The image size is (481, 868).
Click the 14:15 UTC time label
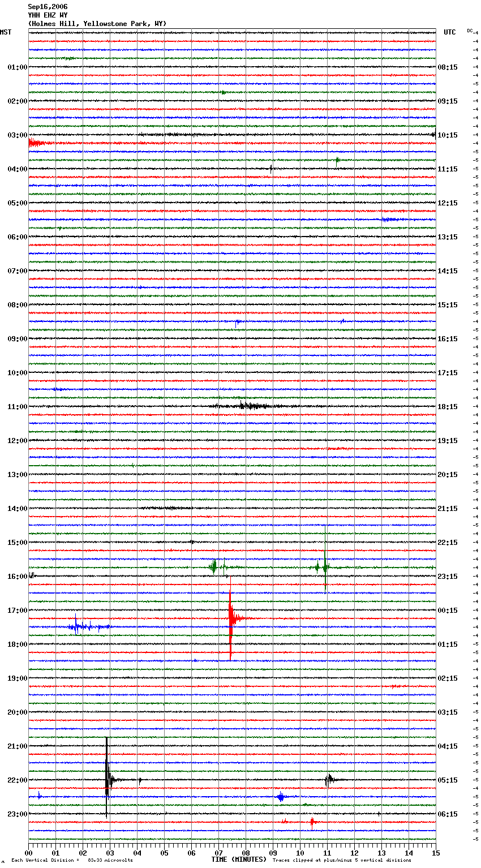[448, 271]
